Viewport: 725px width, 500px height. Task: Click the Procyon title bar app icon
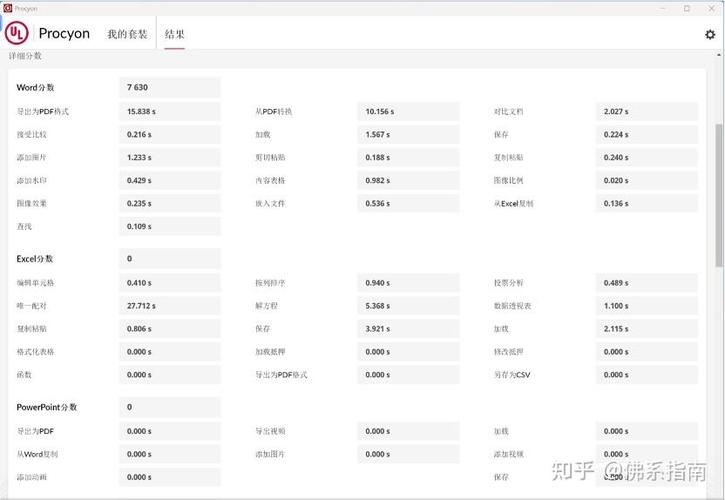(7, 8)
